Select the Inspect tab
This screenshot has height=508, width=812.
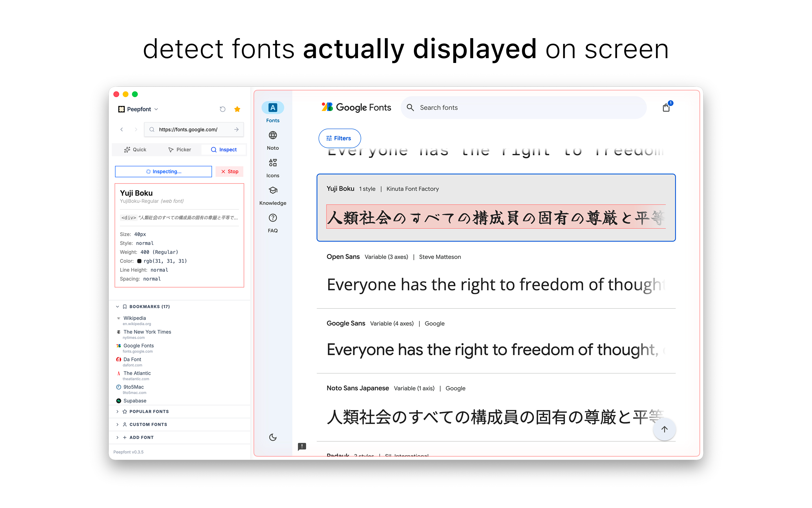224,150
